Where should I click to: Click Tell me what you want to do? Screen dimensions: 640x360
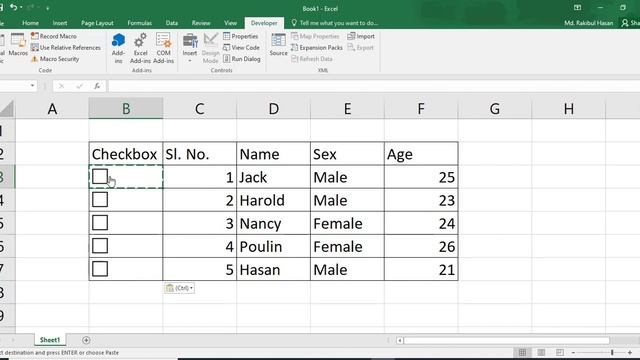(335, 23)
